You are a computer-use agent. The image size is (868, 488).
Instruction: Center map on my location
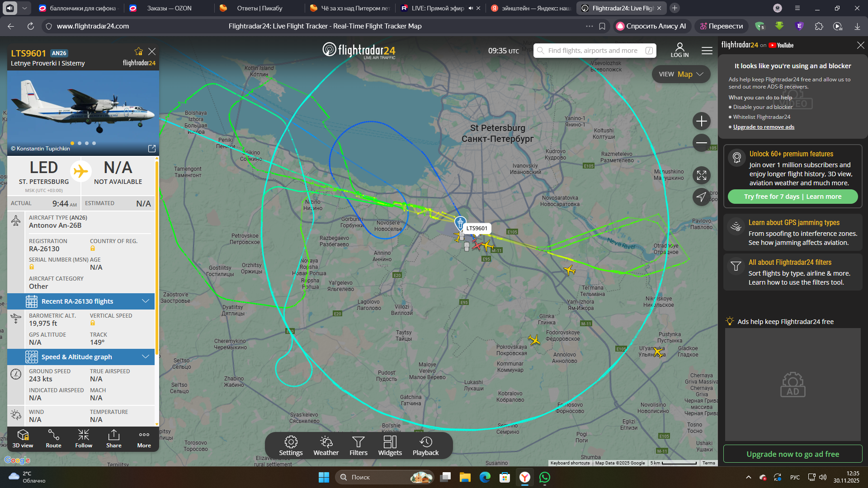701,197
